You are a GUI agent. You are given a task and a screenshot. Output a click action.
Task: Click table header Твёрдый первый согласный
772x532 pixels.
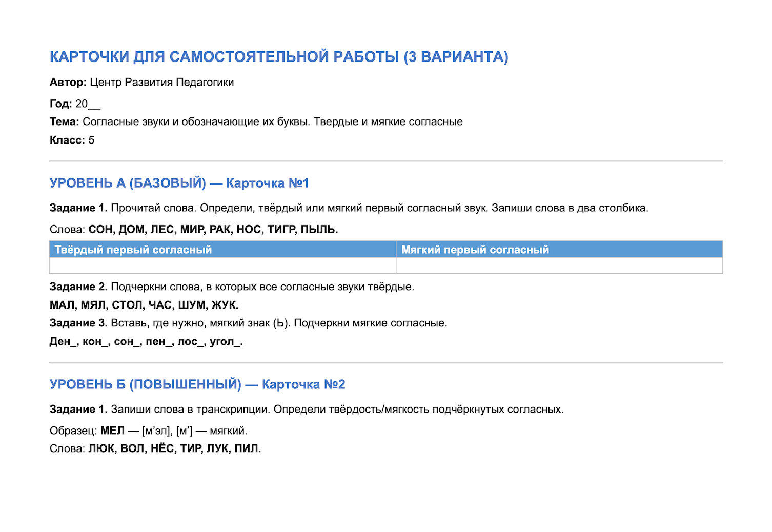click(222, 250)
